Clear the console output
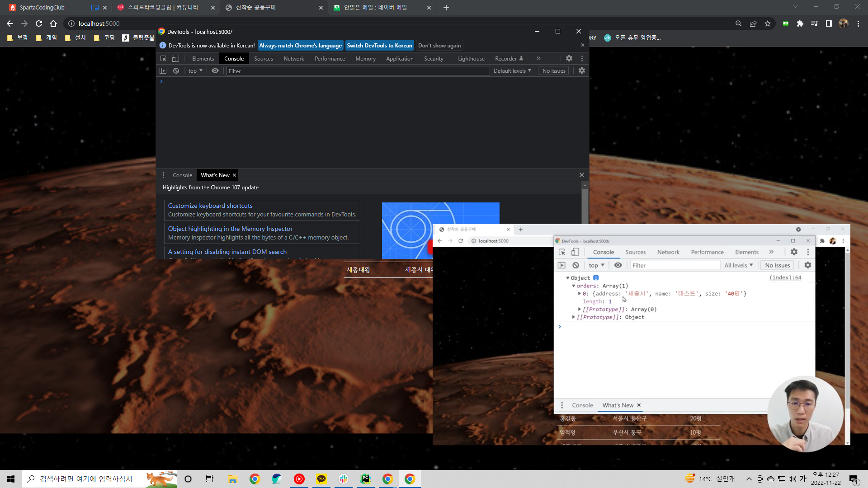Screen dimensions: 868x488 point(176,71)
